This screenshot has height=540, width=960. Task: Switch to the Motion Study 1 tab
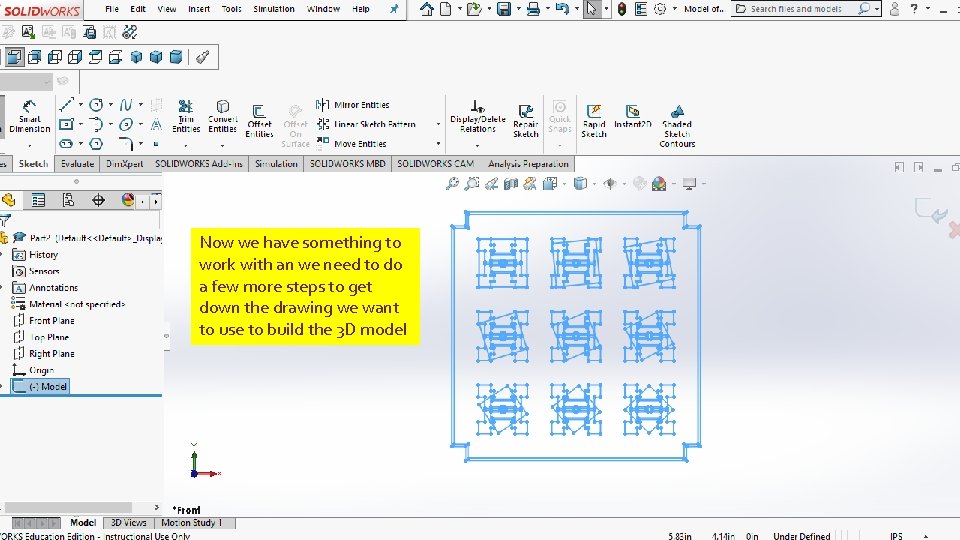[191, 523]
